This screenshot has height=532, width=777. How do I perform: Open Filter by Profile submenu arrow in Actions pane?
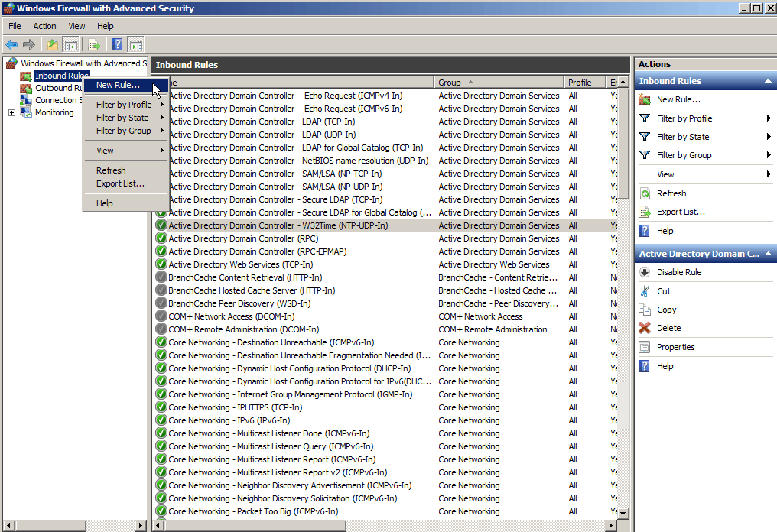point(769,118)
